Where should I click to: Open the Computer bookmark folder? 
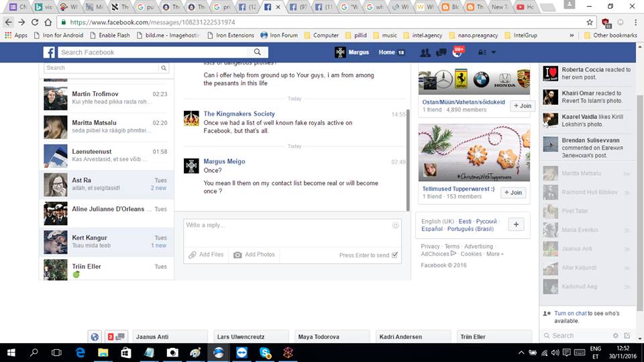[x=321, y=36]
